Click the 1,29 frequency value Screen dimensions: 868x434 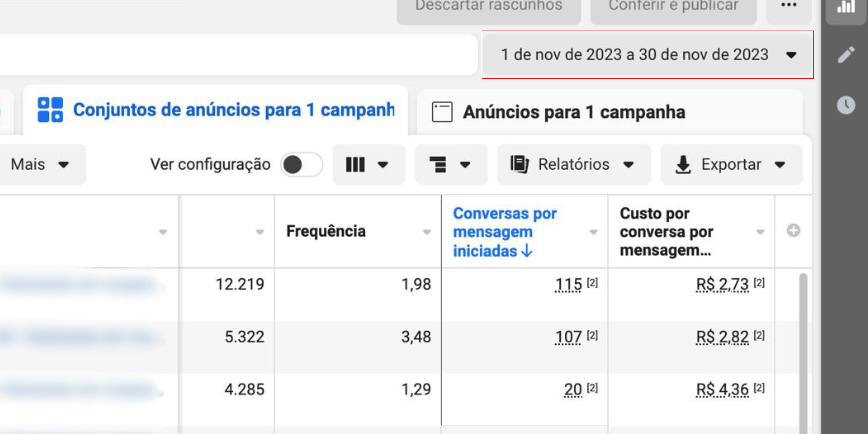click(x=416, y=390)
